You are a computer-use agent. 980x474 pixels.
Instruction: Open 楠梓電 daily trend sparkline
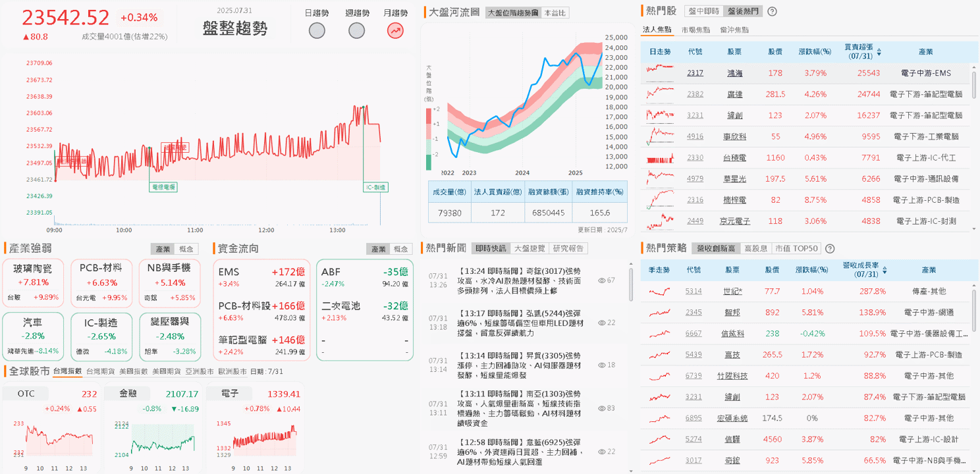[x=660, y=199]
